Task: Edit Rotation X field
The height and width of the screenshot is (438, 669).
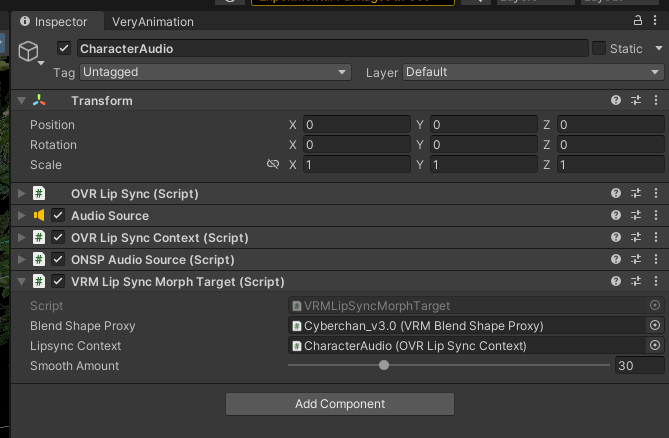Action: tap(357, 145)
